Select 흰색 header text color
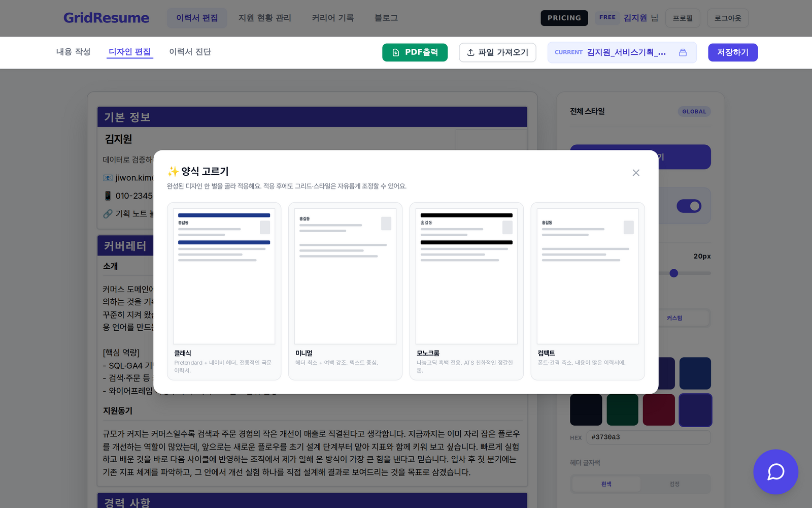812x508 pixels. coord(606,484)
